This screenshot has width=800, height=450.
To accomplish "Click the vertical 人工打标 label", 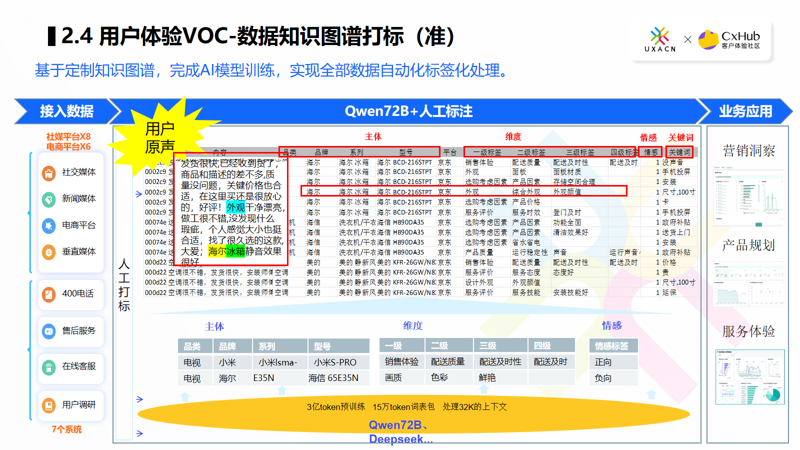I will [124, 285].
